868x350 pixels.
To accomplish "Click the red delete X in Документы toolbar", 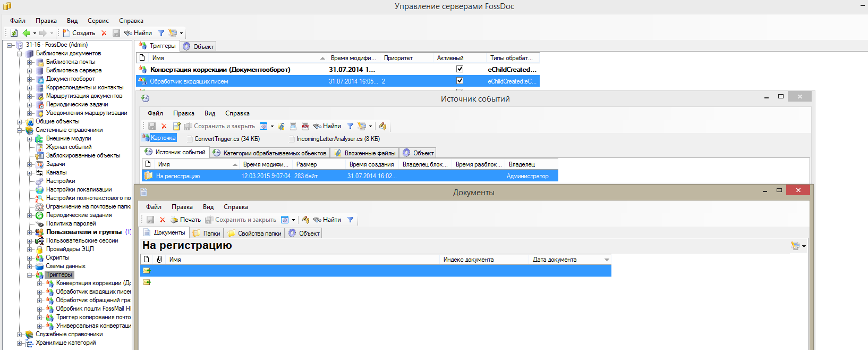I will (x=163, y=220).
